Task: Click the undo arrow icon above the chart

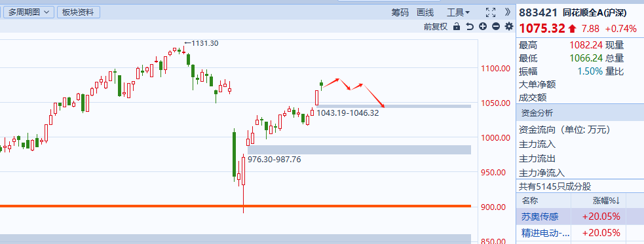Action: coord(470,27)
